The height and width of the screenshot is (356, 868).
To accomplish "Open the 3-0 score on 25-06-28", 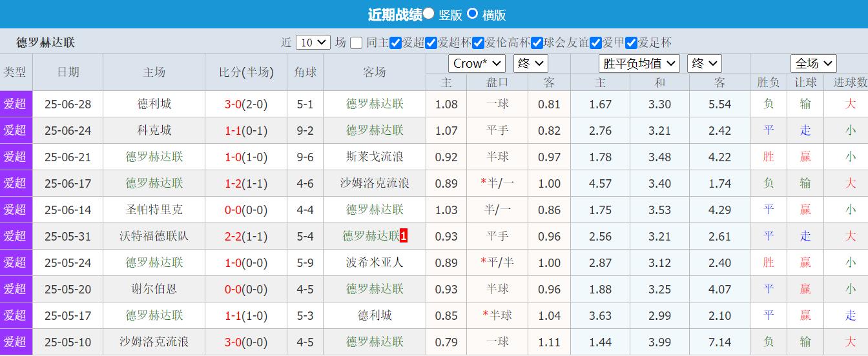I will point(232,104).
